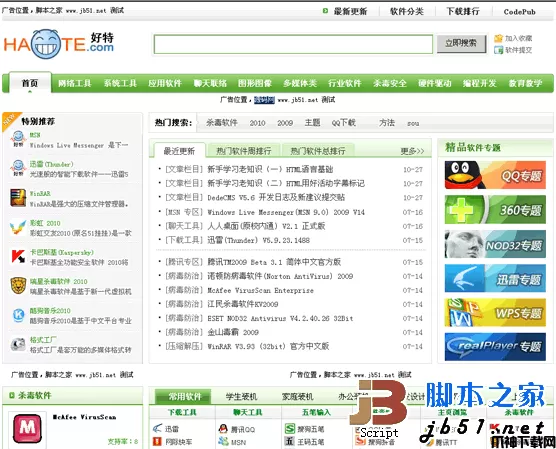
Task: Open the 应用软件 navigation menu
Action: tap(165, 83)
